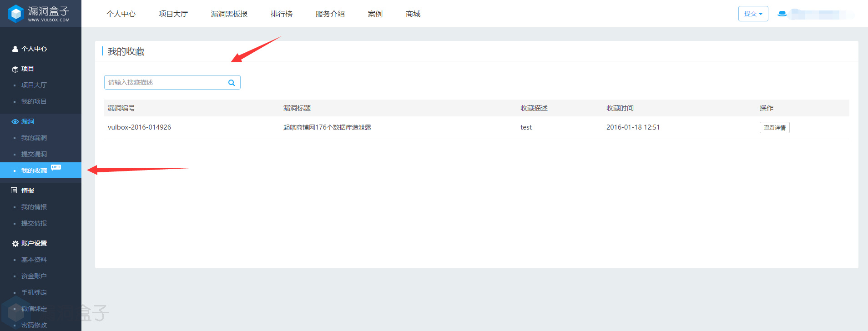This screenshot has height=331, width=868.
Task: Click the 个人中心 person icon in sidebar
Action: (x=15, y=49)
